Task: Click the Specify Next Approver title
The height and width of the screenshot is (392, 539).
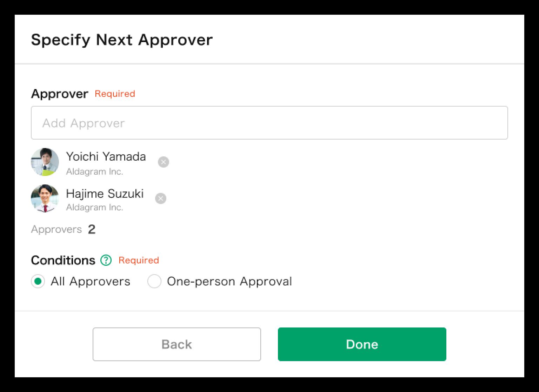Action: tap(122, 39)
